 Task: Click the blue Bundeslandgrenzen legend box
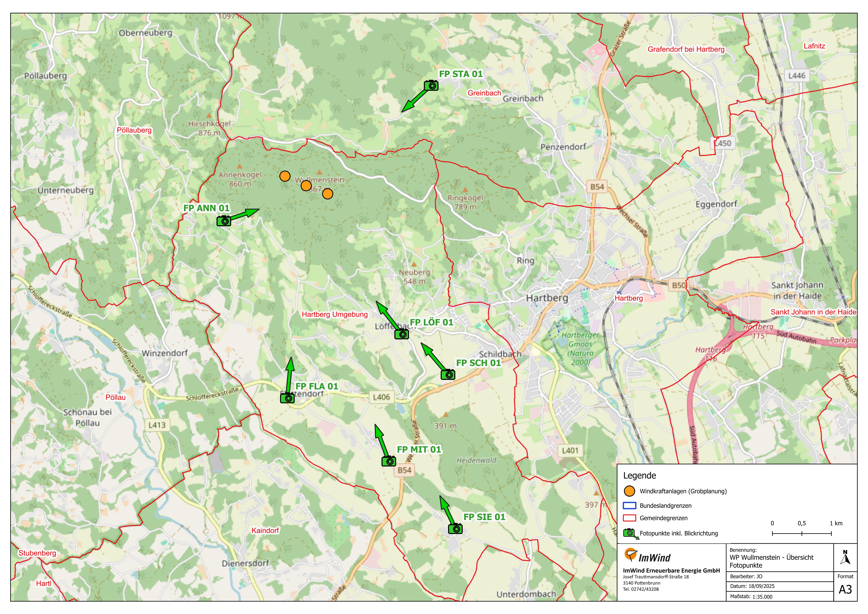pos(630,505)
